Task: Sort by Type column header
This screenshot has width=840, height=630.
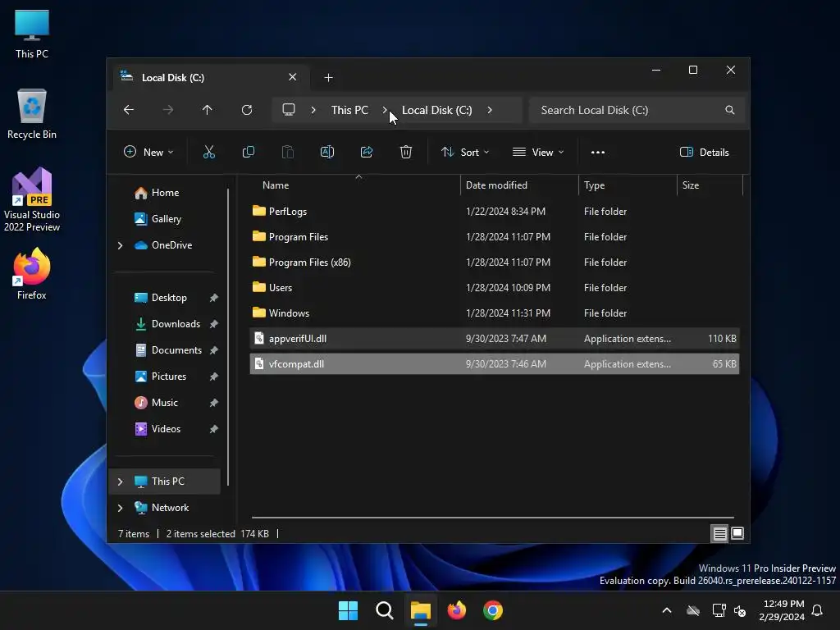Action: click(628, 185)
